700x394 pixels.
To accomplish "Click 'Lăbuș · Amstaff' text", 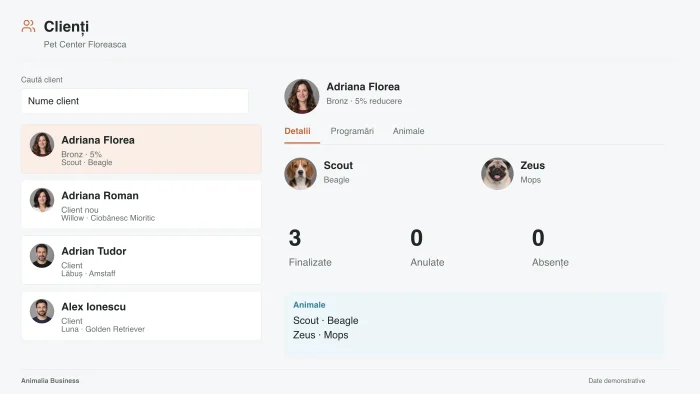I will point(88,274).
